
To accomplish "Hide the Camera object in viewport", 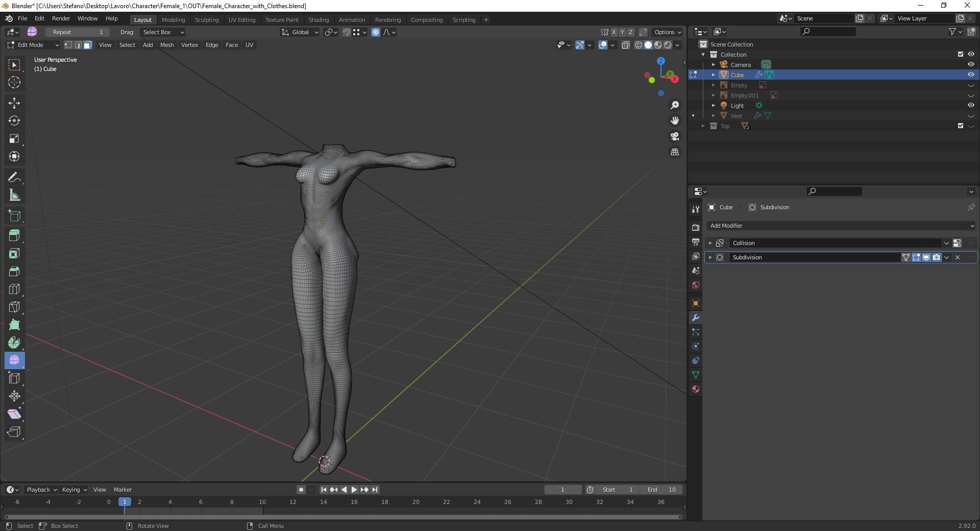I will point(971,64).
